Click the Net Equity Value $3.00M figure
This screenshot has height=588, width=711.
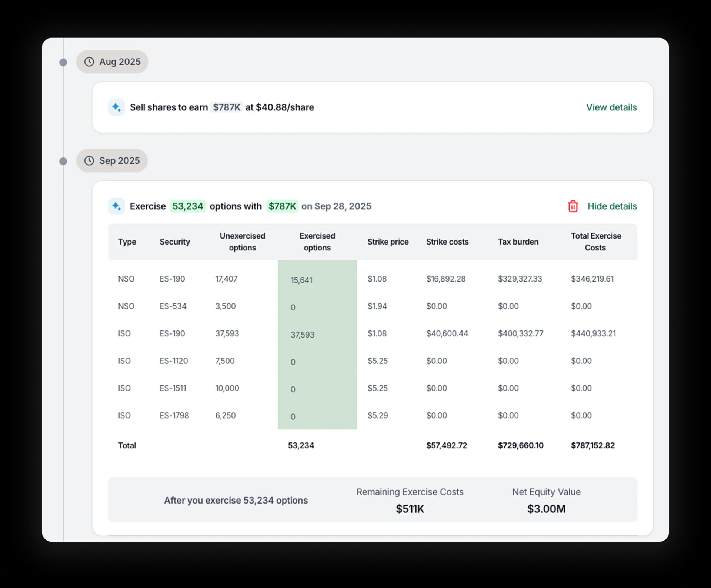click(x=546, y=509)
